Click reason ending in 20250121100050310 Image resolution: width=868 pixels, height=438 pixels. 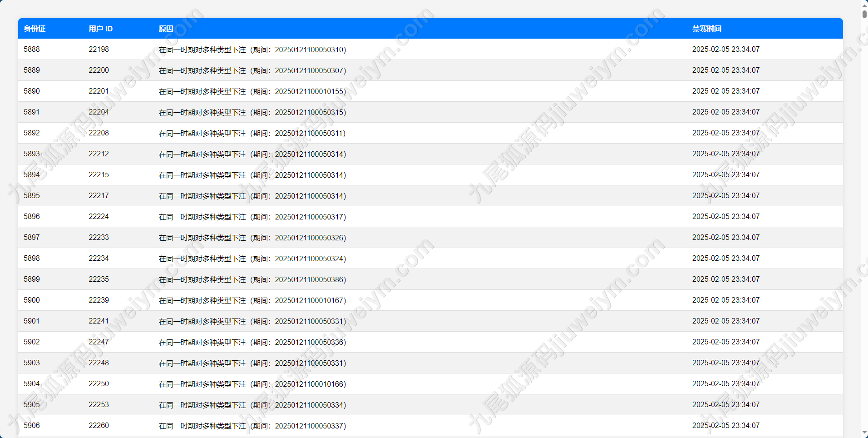(252, 50)
